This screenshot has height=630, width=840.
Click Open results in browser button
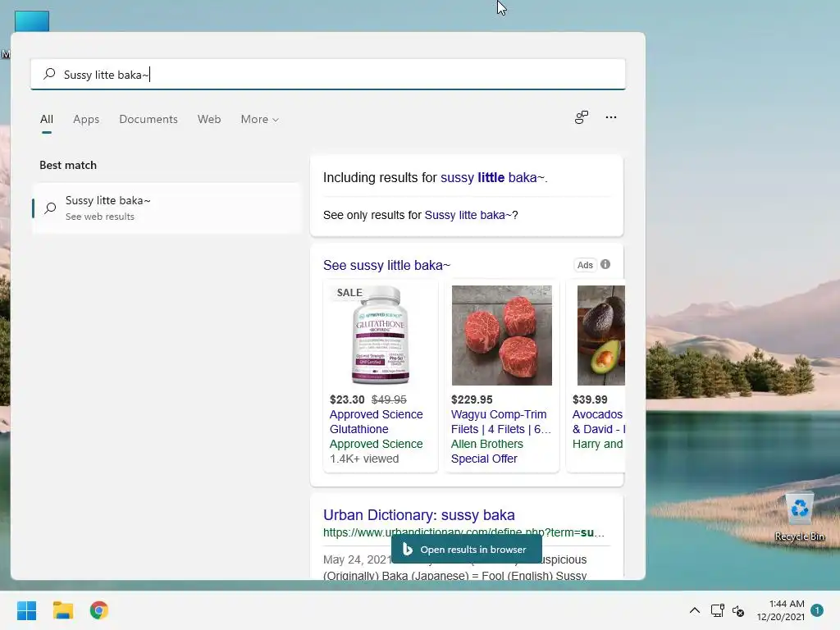click(467, 549)
